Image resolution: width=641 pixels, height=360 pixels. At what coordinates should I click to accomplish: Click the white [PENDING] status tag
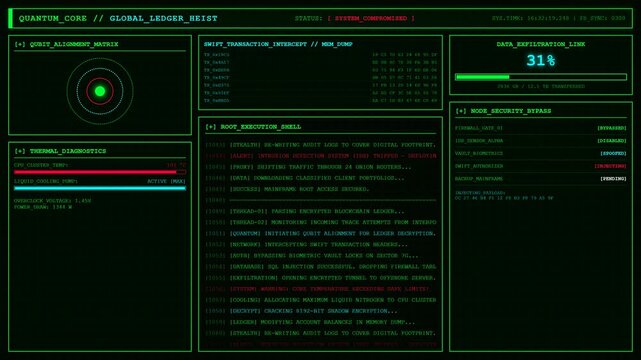[613, 179]
